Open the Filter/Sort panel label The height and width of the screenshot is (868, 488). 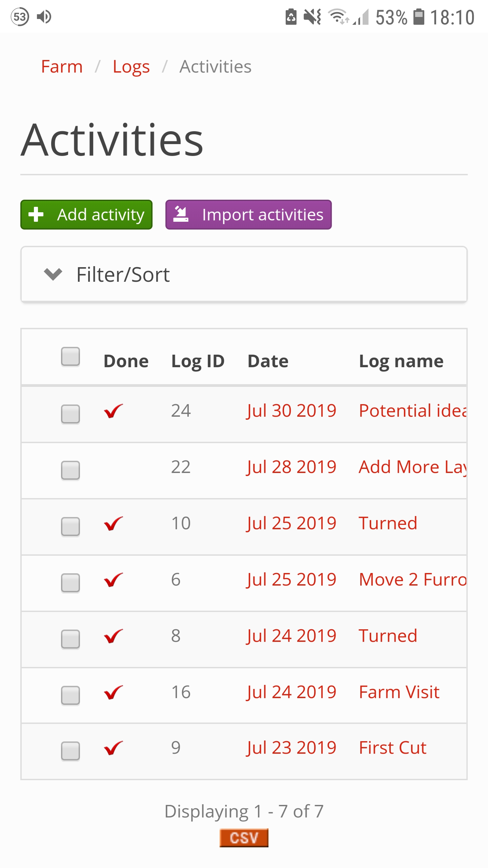[123, 274]
